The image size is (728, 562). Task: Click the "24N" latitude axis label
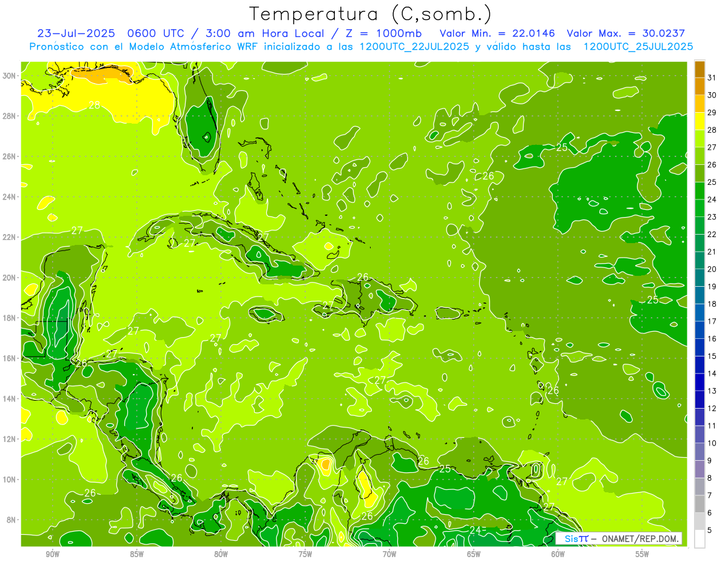pyautogui.click(x=9, y=196)
